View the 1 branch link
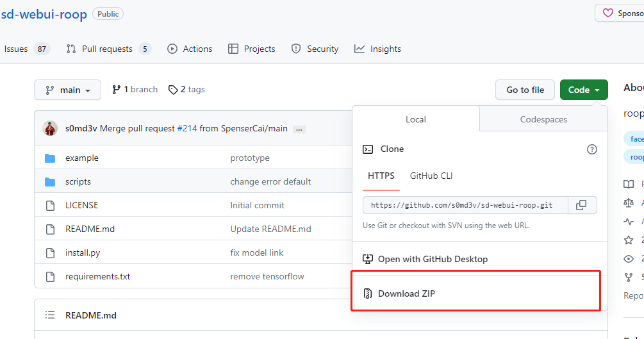This screenshot has height=339, width=644. pos(135,90)
